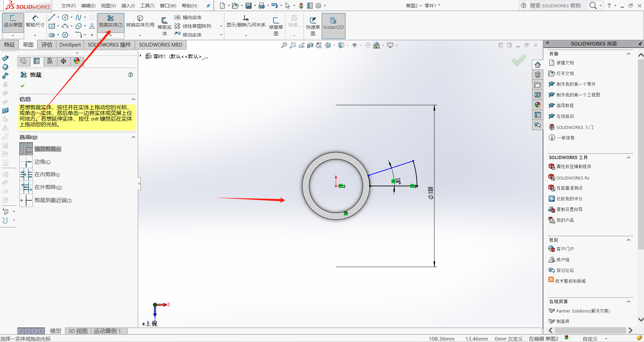This screenshot has height=342, width=644.
Task: Click the Instant2D button
Action: pyautogui.click(x=333, y=23)
